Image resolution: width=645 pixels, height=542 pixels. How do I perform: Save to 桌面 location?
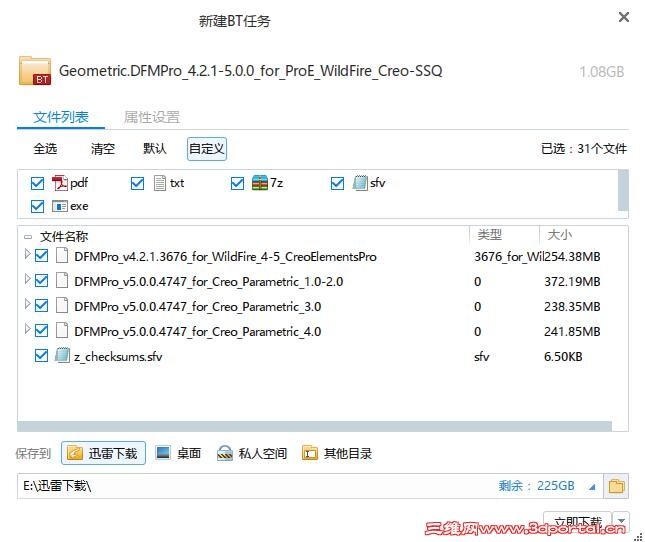179,453
